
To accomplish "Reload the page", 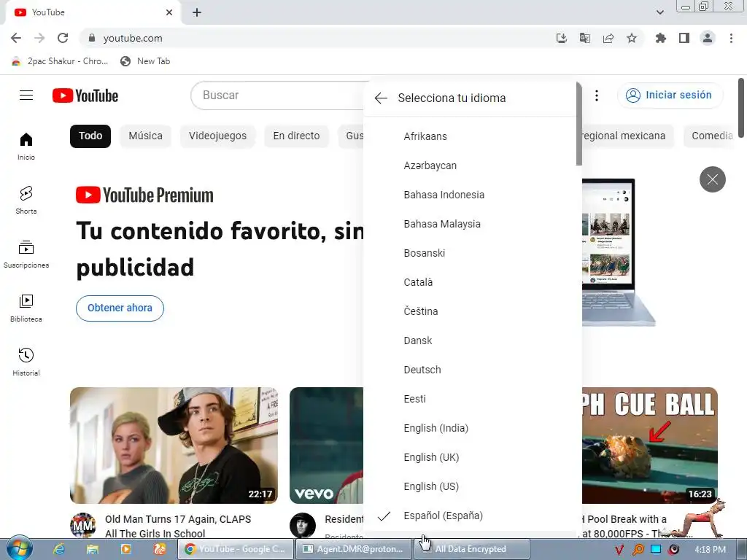I will click(63, 38).
